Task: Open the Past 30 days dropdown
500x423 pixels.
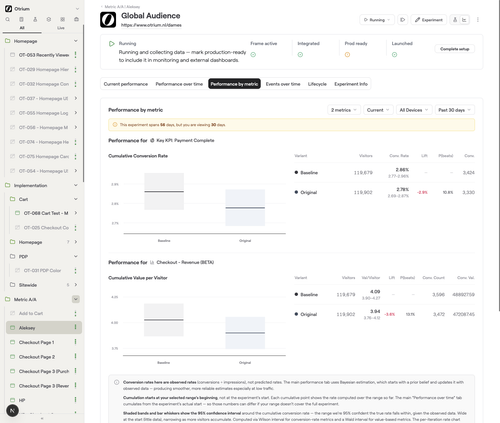Action: click(455, 110)
